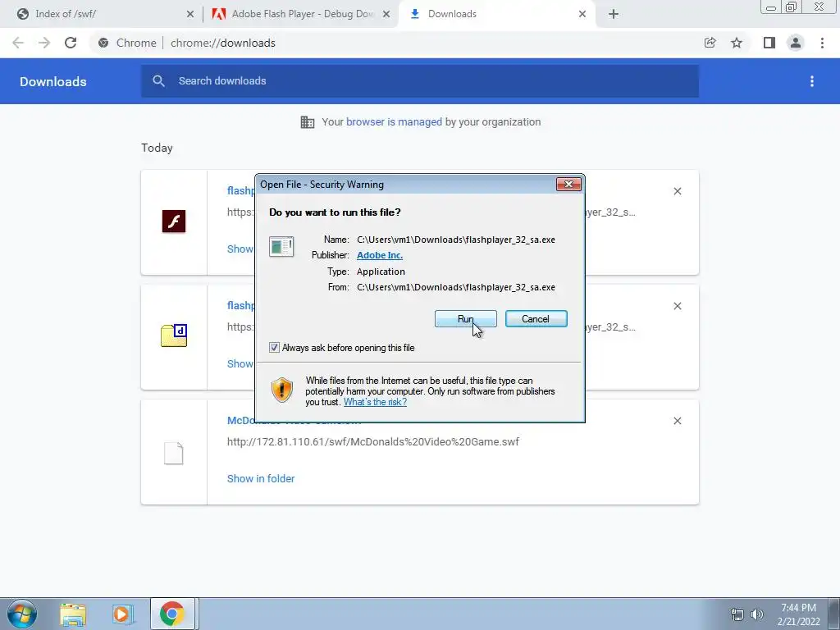This screenshot has width=840, height=630.
Task: Show McDonalds Video Game.swf in folder
Action: [261, 478]
